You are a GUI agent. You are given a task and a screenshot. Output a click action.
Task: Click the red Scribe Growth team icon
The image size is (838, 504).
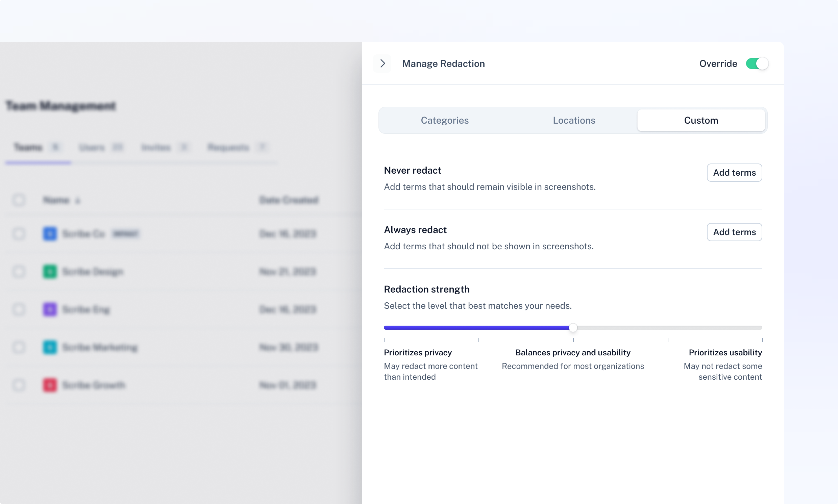[50, 385]
